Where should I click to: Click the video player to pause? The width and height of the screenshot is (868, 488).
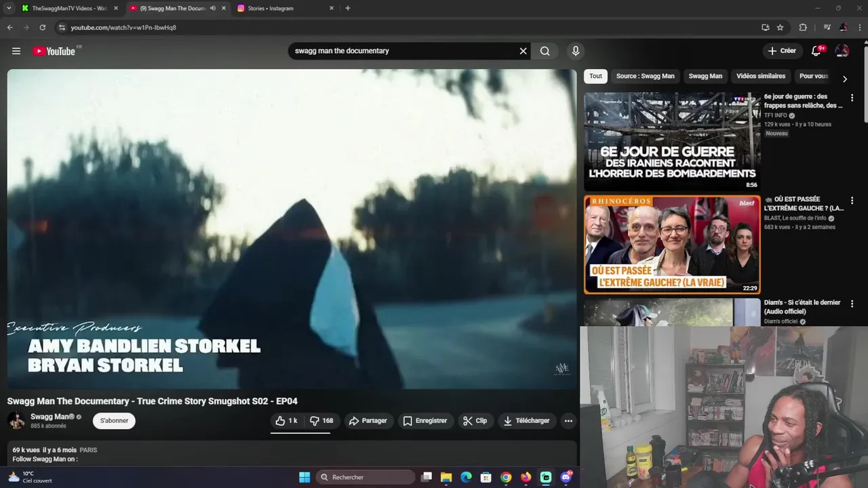(292, 229)
